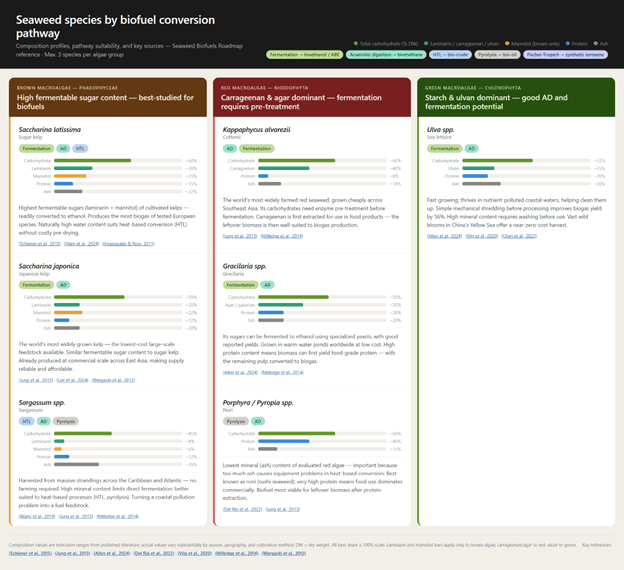Image resolution: width=624 pixels, height=570 pixels.
Task: Click the Green Macroalgae — Chlorophyta column header
Action: point(516,97)
